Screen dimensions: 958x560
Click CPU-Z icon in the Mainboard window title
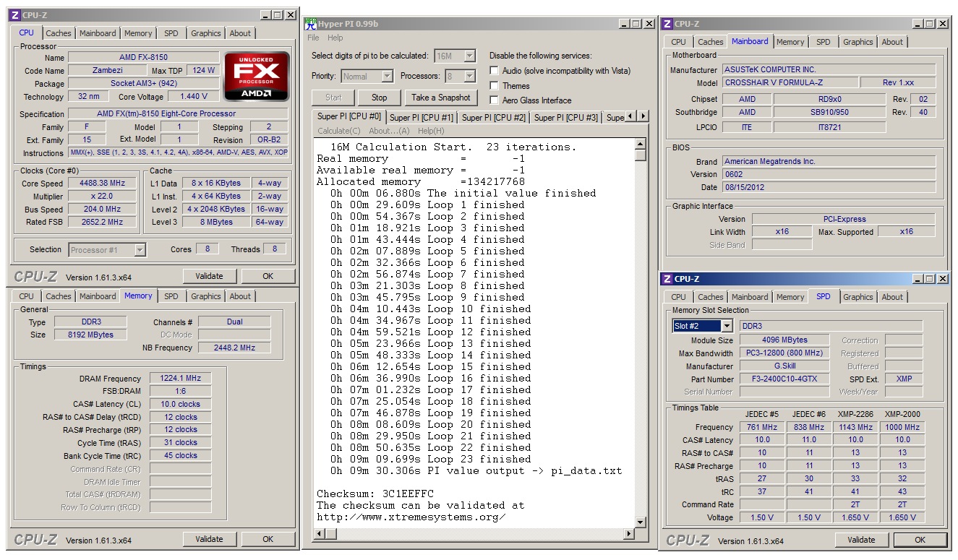coord(667,24)
